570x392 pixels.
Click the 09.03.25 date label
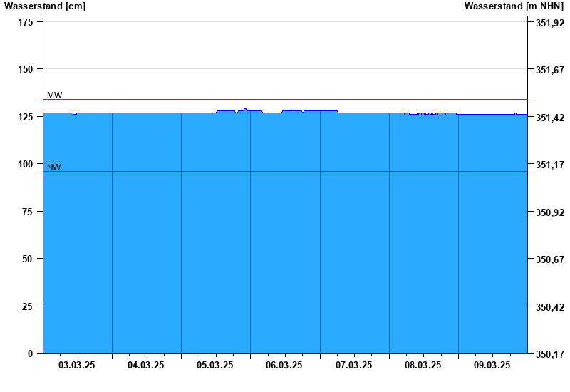[492, 365]
